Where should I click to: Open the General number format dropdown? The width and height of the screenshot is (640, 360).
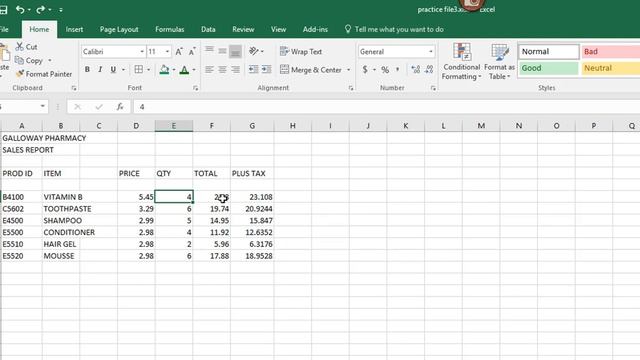[x=431, y=52]
